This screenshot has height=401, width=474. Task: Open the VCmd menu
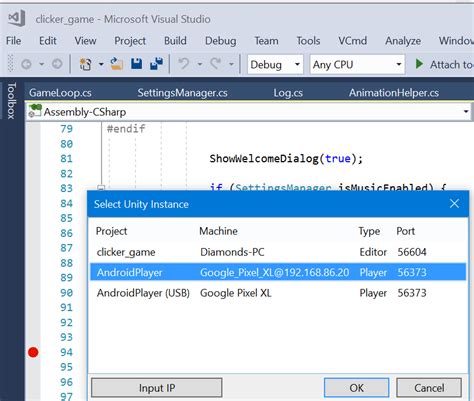pyautogui.click(x=353, y=41)
